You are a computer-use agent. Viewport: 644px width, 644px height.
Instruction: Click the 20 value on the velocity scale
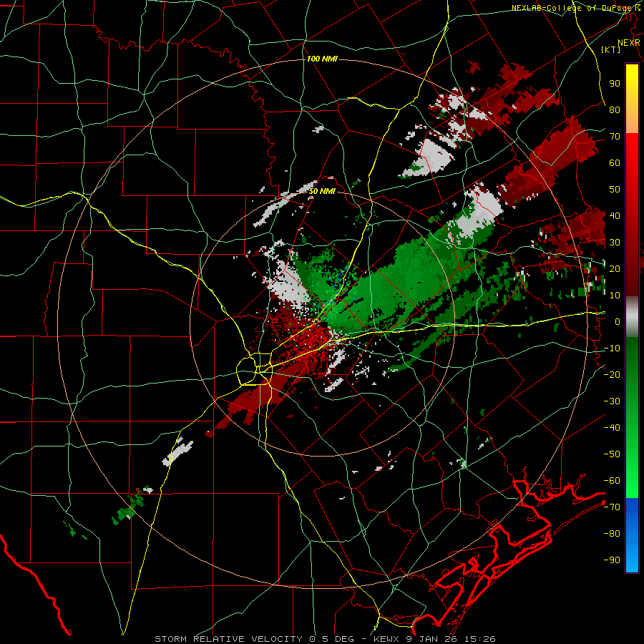615,268
